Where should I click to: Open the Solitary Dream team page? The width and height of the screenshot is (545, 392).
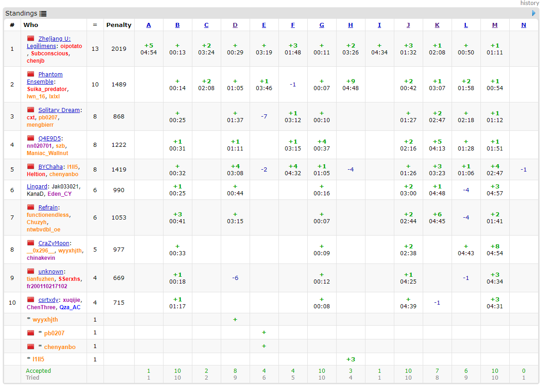[59, 110]
